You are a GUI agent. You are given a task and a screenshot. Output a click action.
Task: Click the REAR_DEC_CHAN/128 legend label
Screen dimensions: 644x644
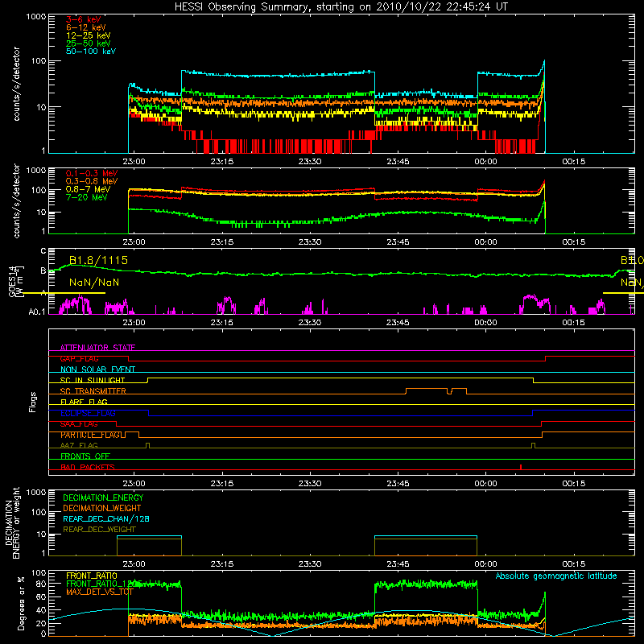(x=106, y=519)
